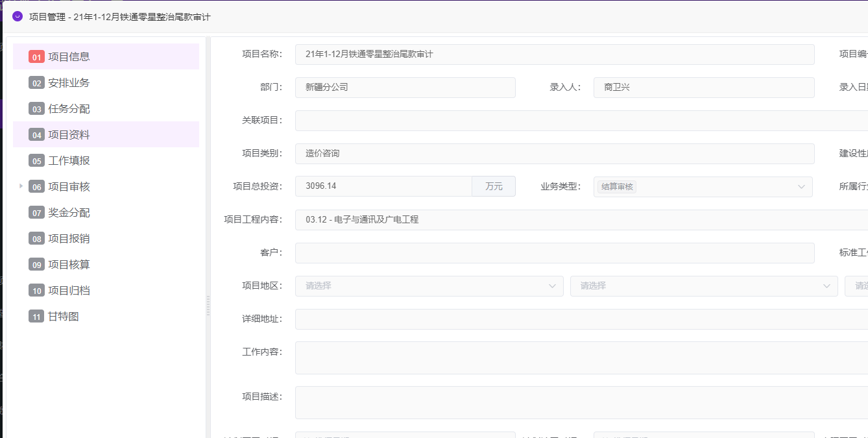This screenshot has width=868, height=438.
Task: Switch to 任务分配 menu item
Action: (x=69, y=109)
